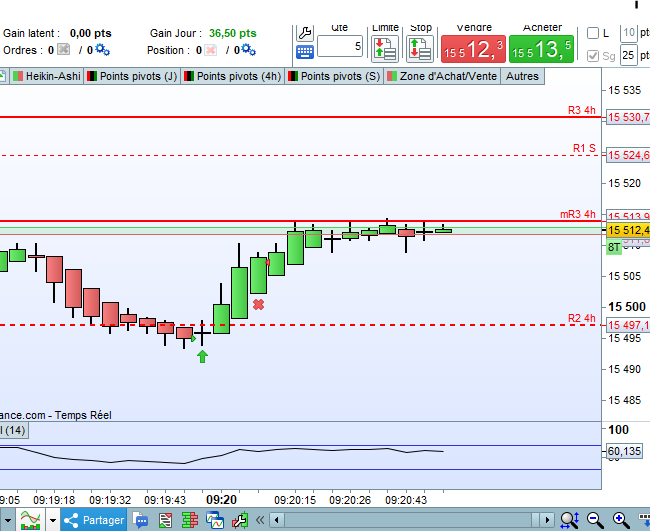Click the 15 524,6 price axis label
The height and width of the screenshot is (531, 650).
(628, 155)
